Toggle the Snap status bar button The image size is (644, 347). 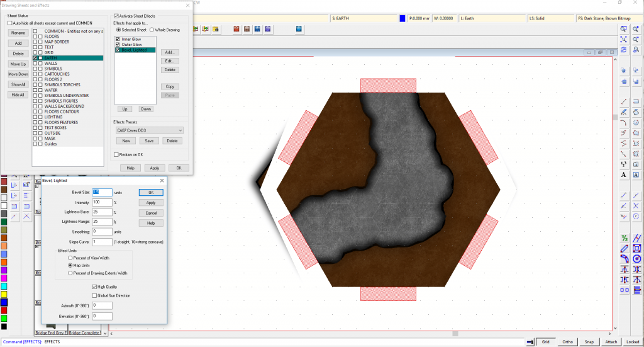click(x=589, y=342)
